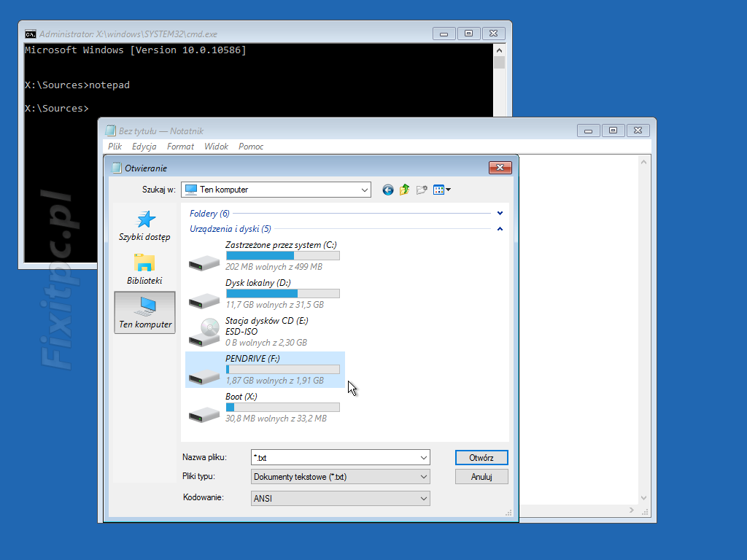Click the "PENDRIVE (F:)" label
The height and width of the screenshot is (560, 747).
(x=252, y=359)
